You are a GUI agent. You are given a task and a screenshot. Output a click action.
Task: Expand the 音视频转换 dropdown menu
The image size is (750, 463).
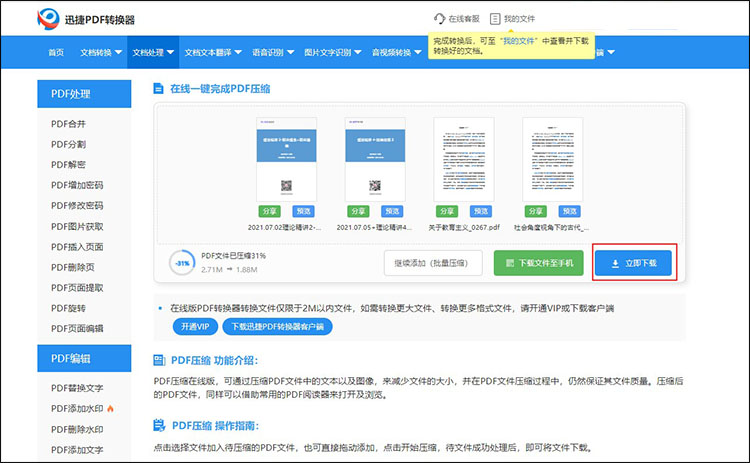pos(397,52)
